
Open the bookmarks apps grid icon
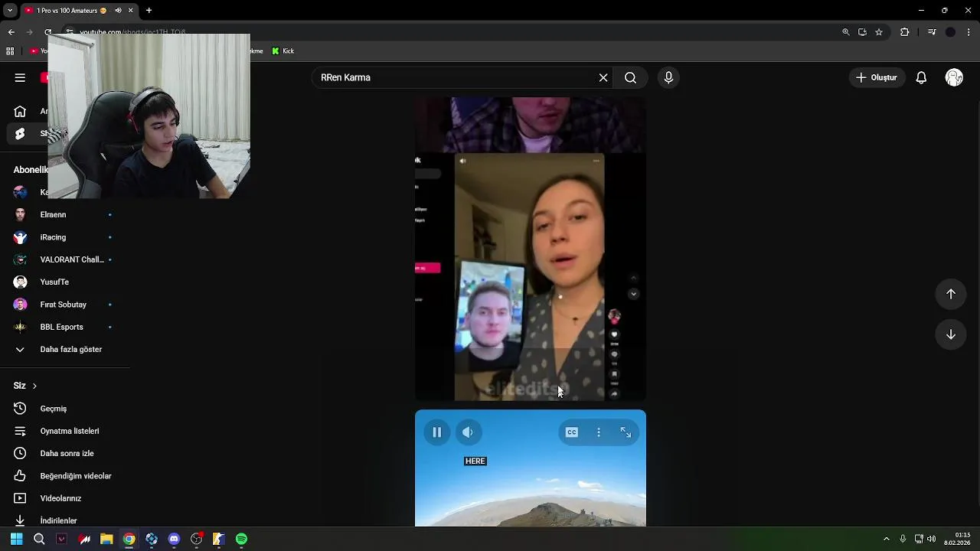tap(10, 51)
